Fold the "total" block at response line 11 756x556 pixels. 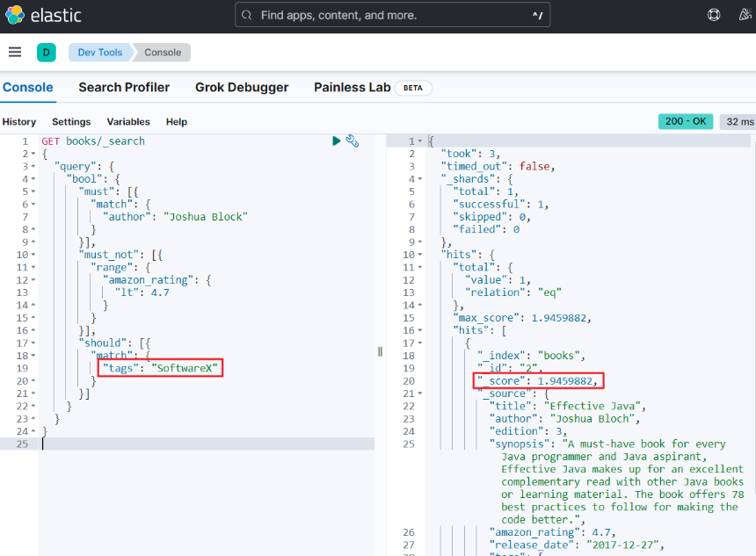420,267
